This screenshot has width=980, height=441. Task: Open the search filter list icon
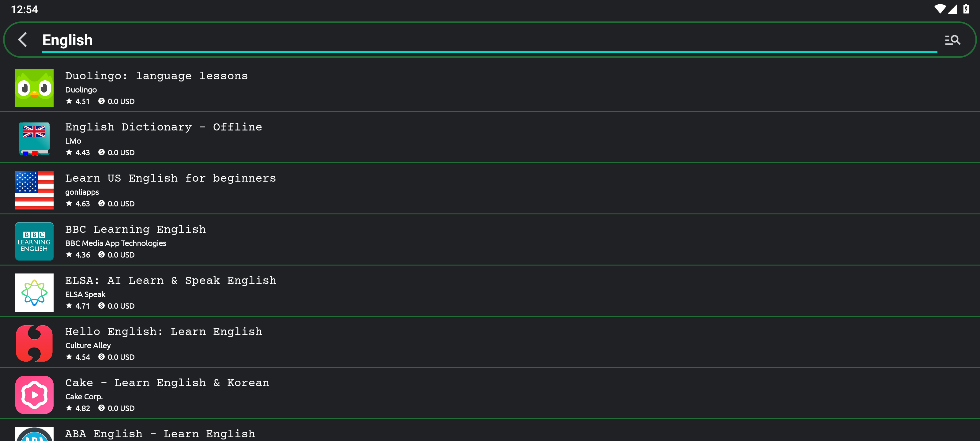tap(952, 40)
